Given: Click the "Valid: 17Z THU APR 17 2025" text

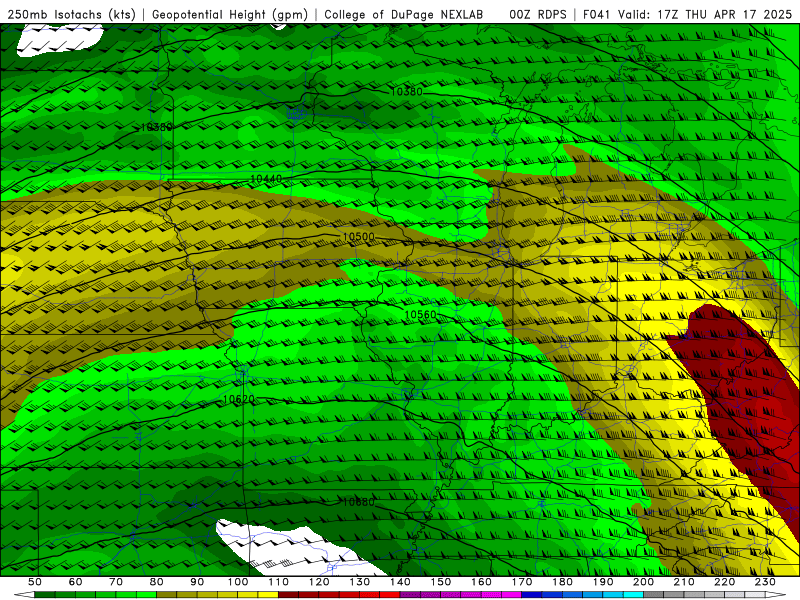Looking at the screenshot, I should (x=705, y=14).
